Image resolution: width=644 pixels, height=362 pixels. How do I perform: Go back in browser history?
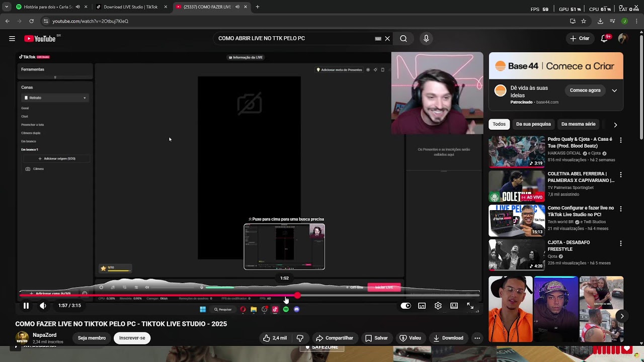pyautogui.click(x=7, y=21)
